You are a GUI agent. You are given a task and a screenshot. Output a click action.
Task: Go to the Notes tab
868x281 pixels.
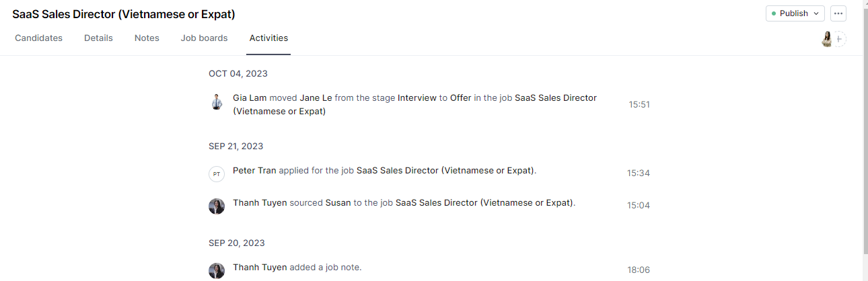pos(147,38)
